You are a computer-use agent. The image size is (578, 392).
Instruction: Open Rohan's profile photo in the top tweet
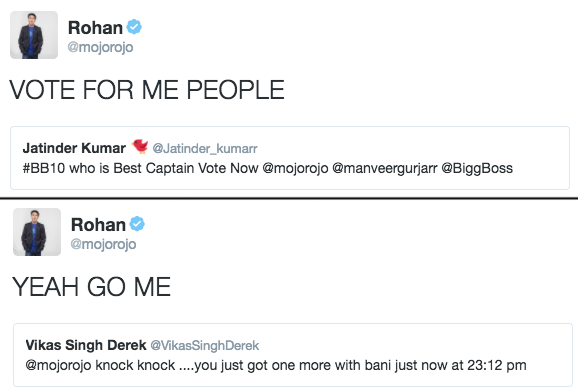(34, 35)
